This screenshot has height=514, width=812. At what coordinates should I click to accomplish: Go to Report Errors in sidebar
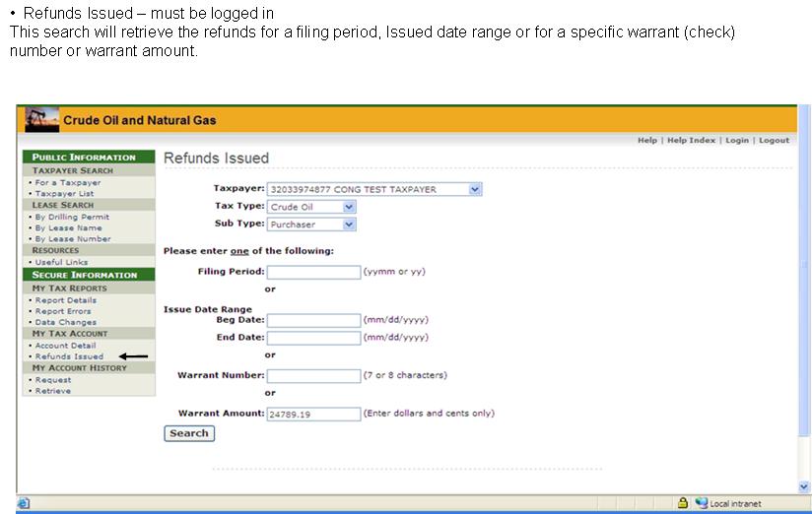click(x=64, y=311)
